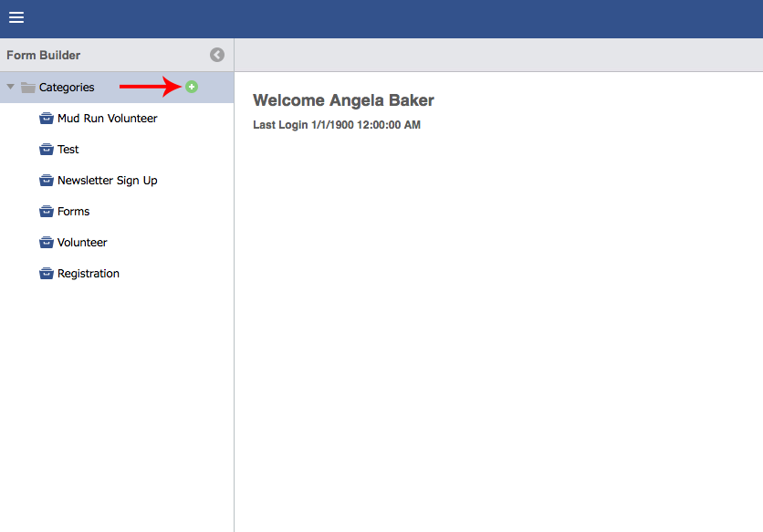Collapse the Categories tree using the triangle
The image size is (763, 532).
point(11,88)
